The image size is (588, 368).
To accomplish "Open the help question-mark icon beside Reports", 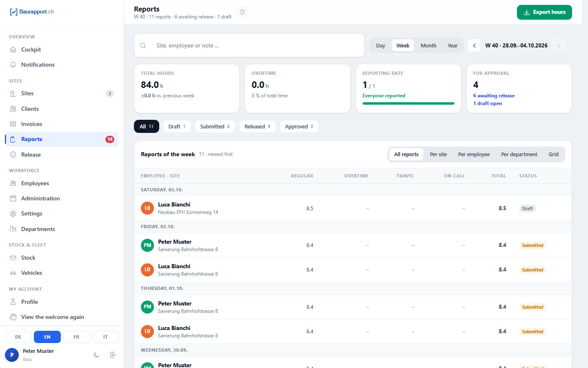I will tap(243, 12).
